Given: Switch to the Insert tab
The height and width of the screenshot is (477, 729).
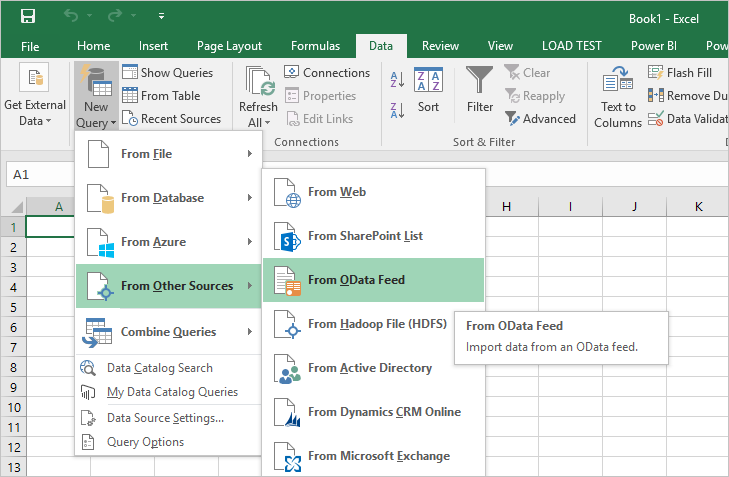Looking at the screenshot, I should 153,46.
